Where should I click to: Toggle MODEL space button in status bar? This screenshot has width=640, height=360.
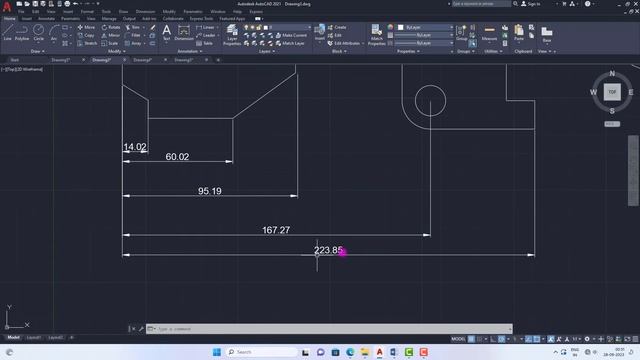458,339
